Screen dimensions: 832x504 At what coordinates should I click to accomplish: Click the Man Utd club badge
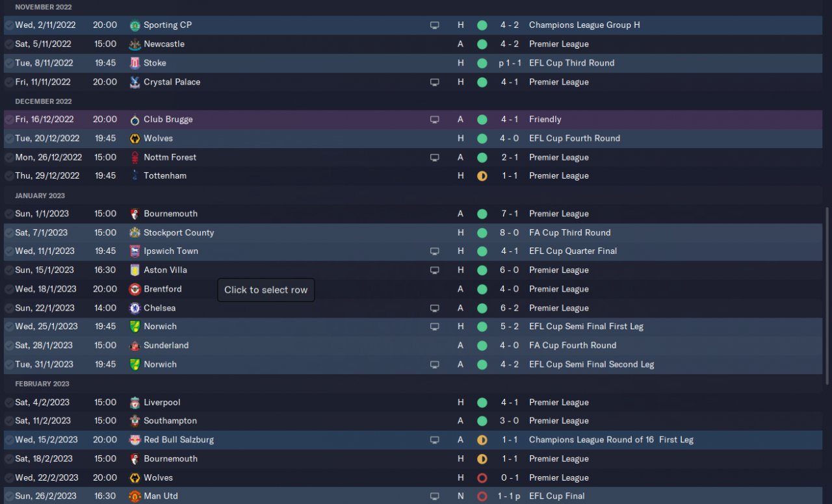[x=135, y=496]
